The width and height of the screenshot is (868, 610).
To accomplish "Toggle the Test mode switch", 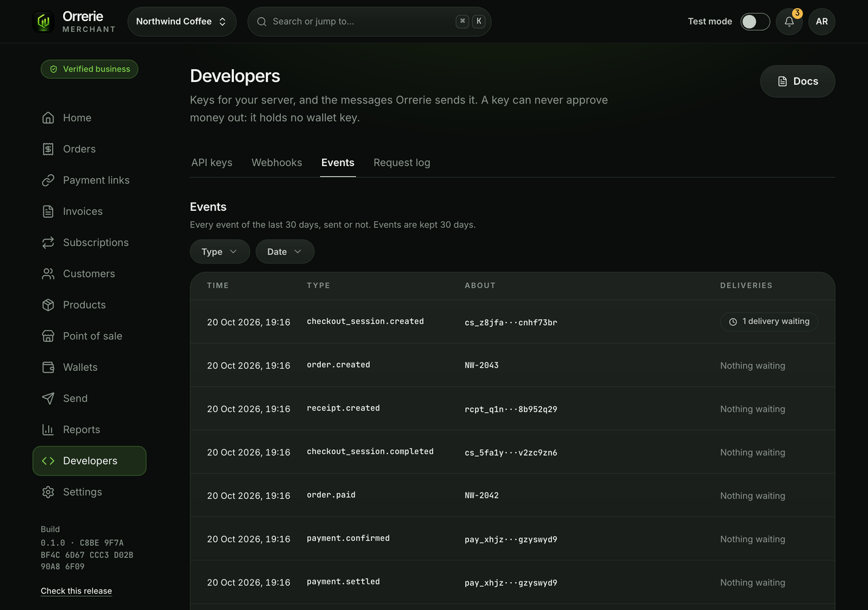I will [755, 22].
